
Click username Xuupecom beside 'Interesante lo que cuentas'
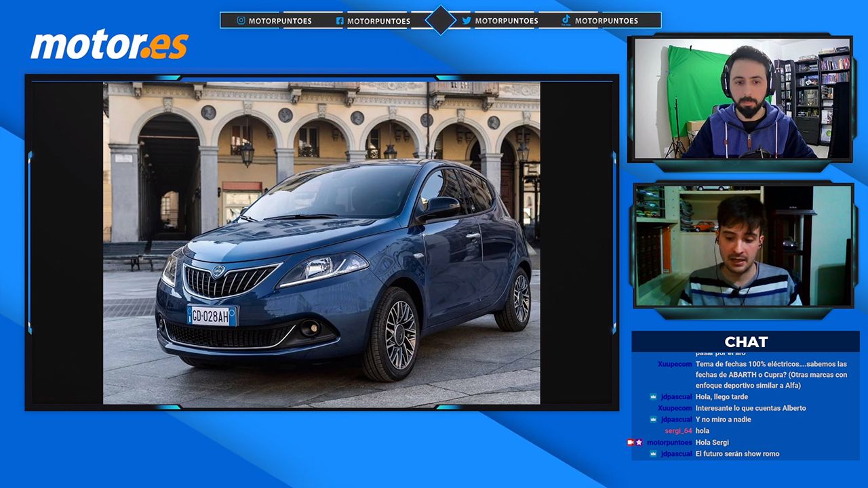point(675,408)
